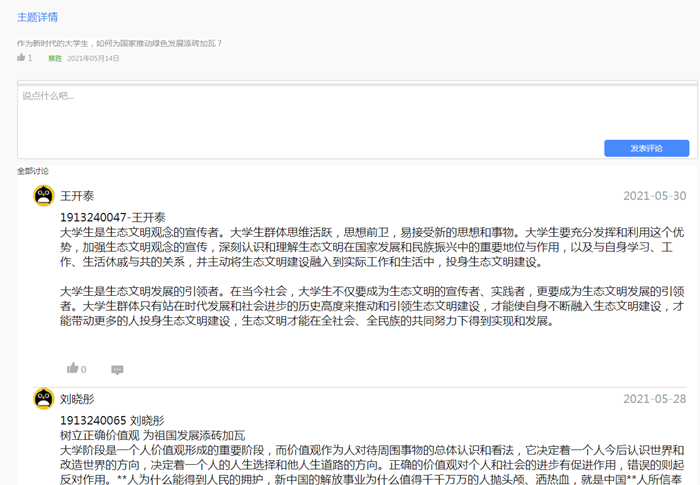Click the comment title 树立正确价值观 为祖国发展添砖加瓦
This screenshot has width=700, height=485.
click(x=152, y=435)
